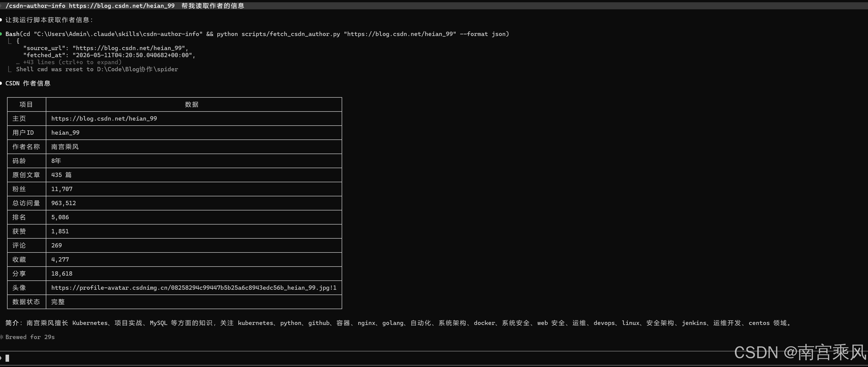
Task: Select the total visits value 963,512
Action: click(x=64, y=203)
